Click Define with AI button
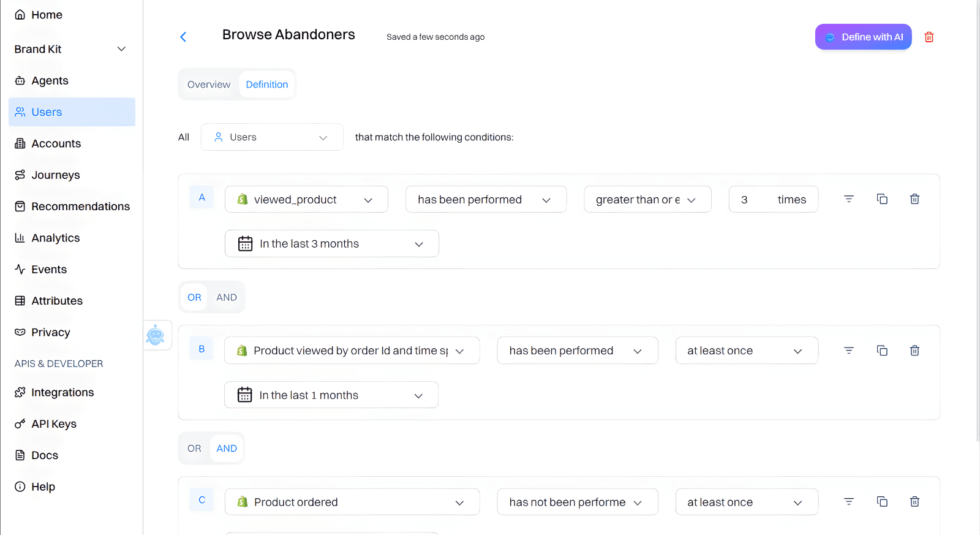This screenshot has width=980, height=535. (x=863, y=37)
